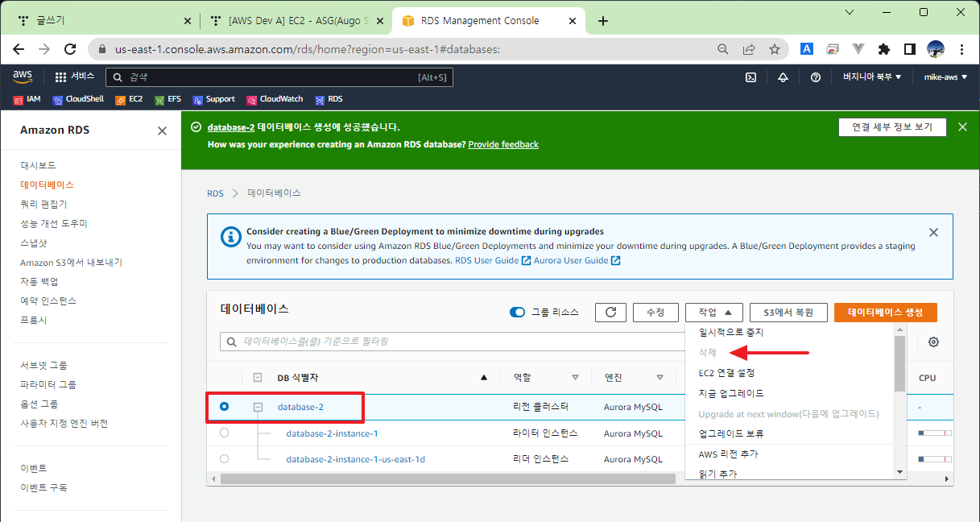This screenshot has width=980, height=522.
Task: Click the orange create database button
Action: coord(886,313)
